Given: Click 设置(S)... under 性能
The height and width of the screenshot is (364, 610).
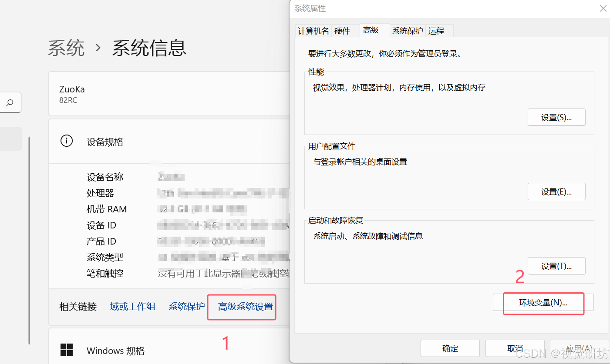Looking at the screenshot, I should (x=556, y=117).
